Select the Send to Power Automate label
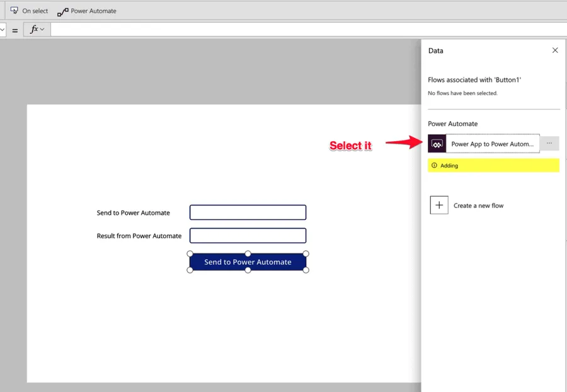Screen dimensions: 567x392 tap(134, 213)
